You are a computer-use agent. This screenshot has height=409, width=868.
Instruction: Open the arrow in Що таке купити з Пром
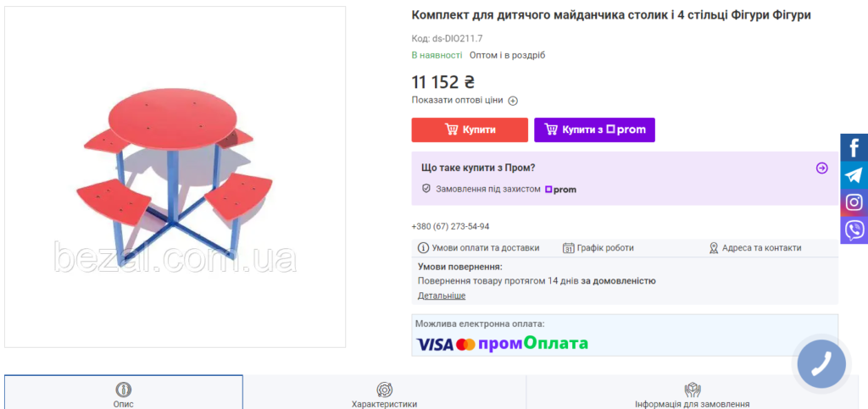(822, 168)
